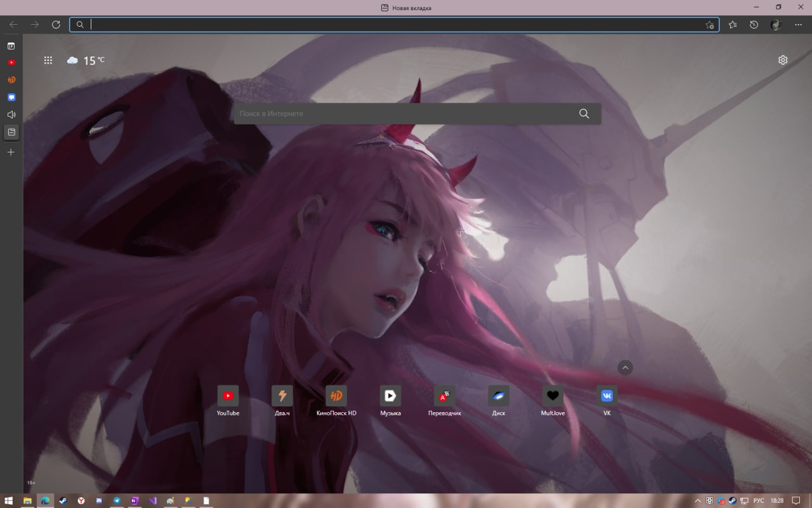Switch to the YouTube vertical tab
The height and width of the screenshot is (508, 812).
tap(11, 63)
